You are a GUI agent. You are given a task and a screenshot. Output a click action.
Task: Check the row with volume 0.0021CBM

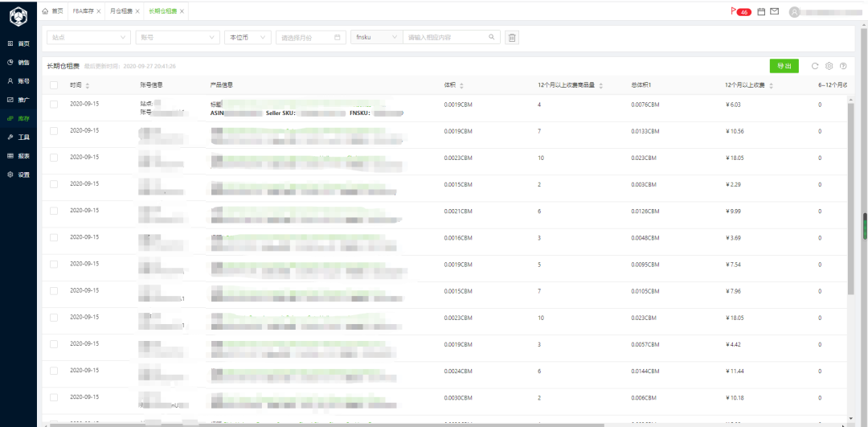point(54,211)
